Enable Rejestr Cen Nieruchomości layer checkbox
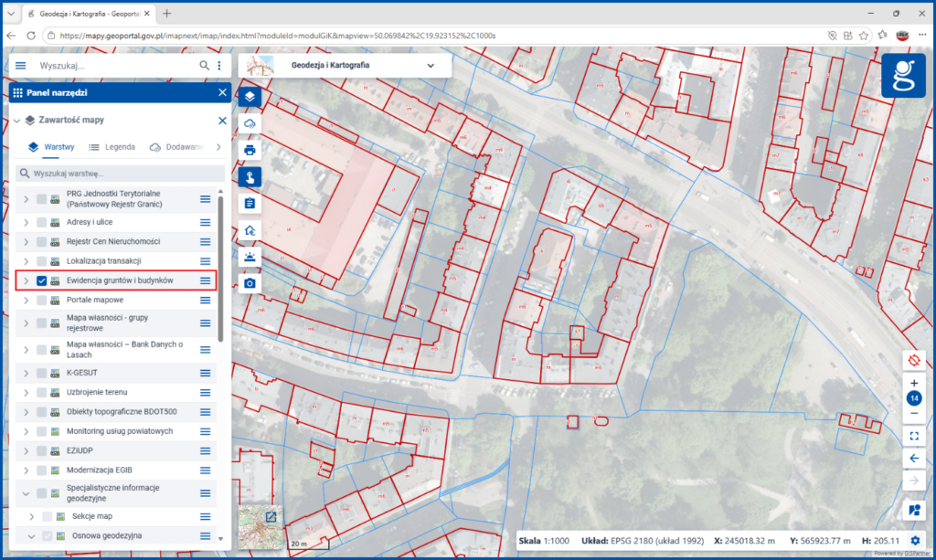Image resolution: width=936 pixels, height=560 pixels. pos(42,242)
